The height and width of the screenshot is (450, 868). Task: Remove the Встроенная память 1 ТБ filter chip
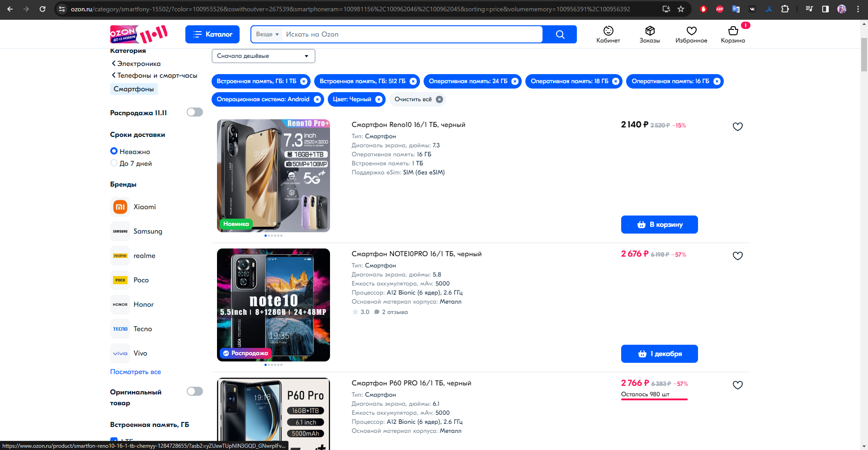[x=304, y=81]
